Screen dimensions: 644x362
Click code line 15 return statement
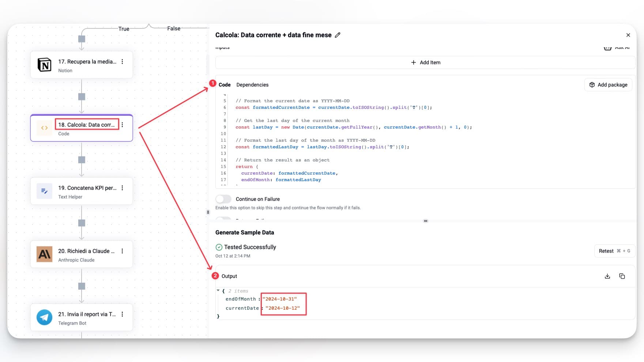pyautogui.click(x=247, y=167)
